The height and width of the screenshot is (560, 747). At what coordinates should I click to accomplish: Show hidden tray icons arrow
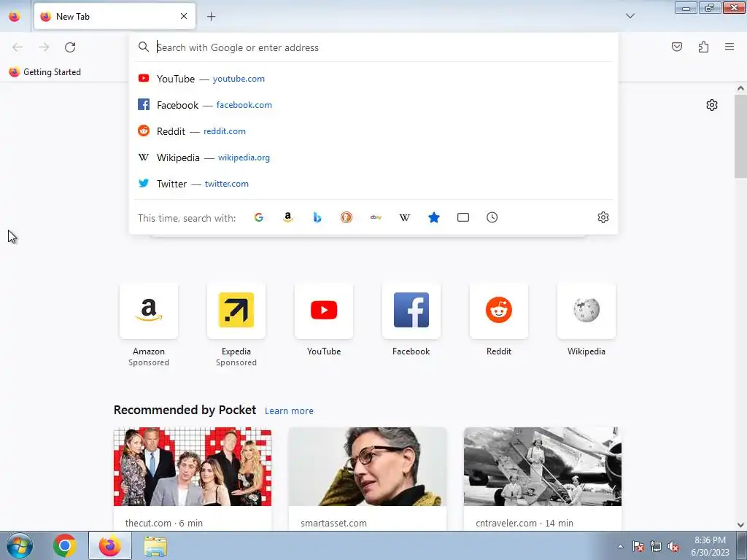pos(620,546)
